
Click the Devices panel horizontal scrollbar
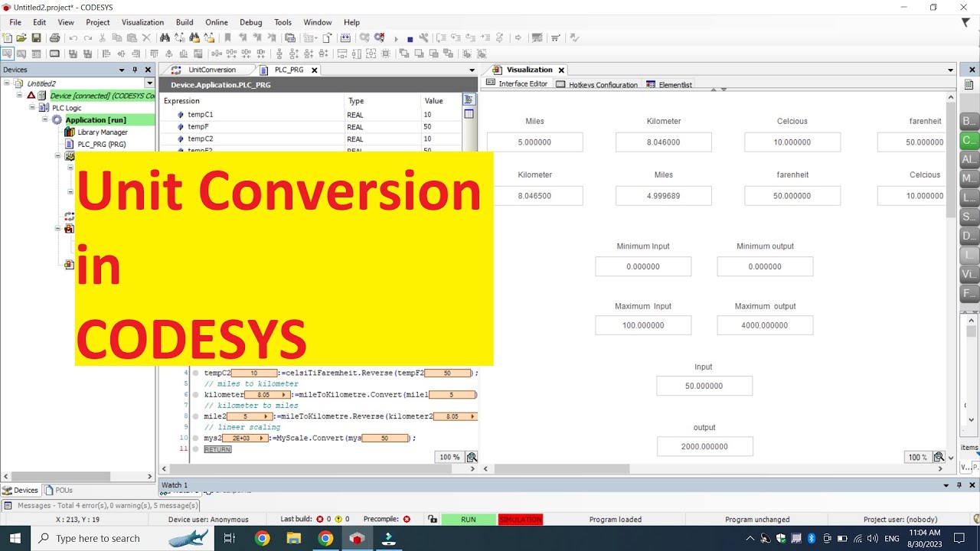click(77, 476)
